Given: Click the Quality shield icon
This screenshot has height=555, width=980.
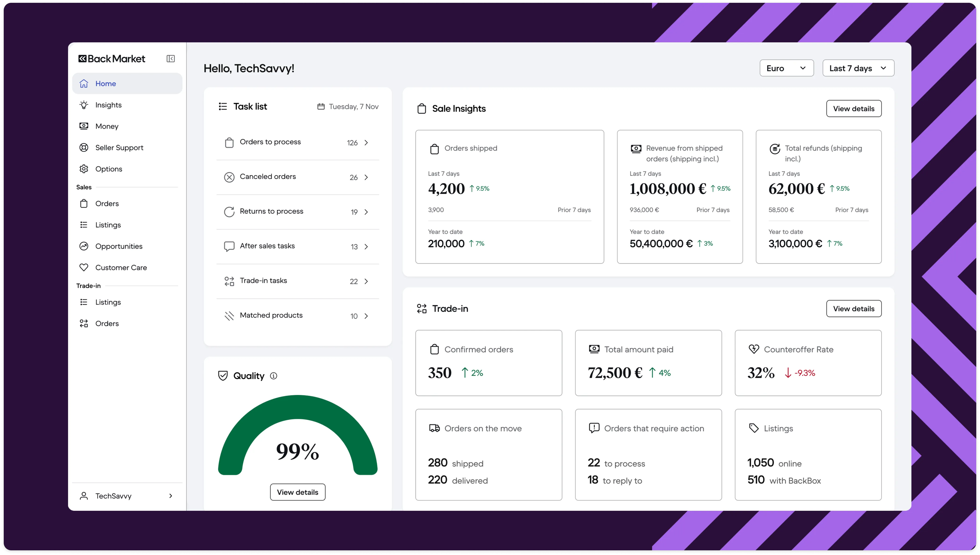Looking at the screenshot, I should coord(223,376).
